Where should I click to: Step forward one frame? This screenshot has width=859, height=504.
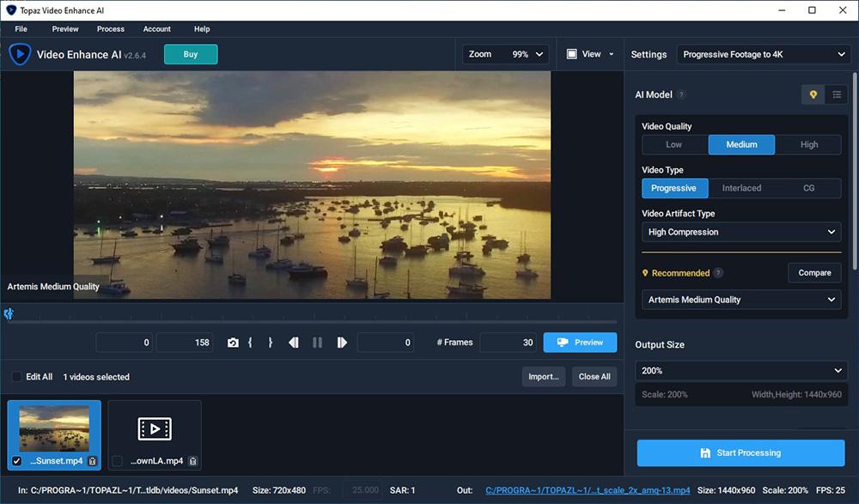(x=342, y=342)
